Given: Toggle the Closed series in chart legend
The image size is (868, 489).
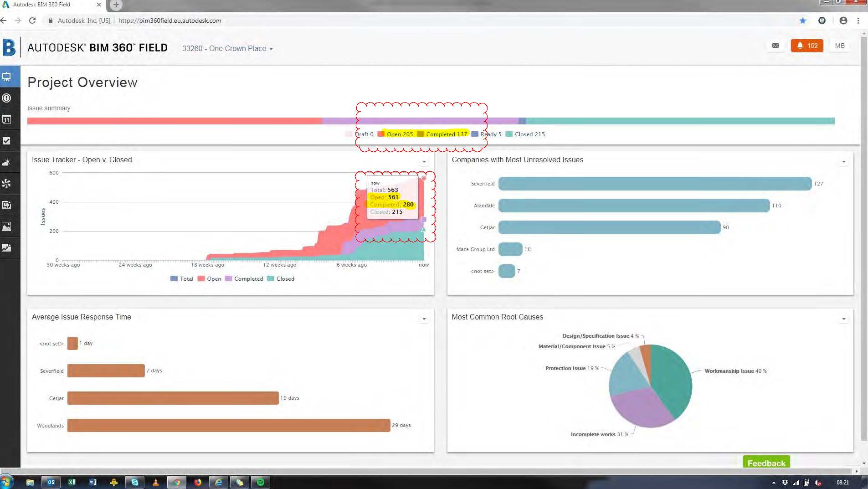Looking at the screenshot, I should coord(281,278).
